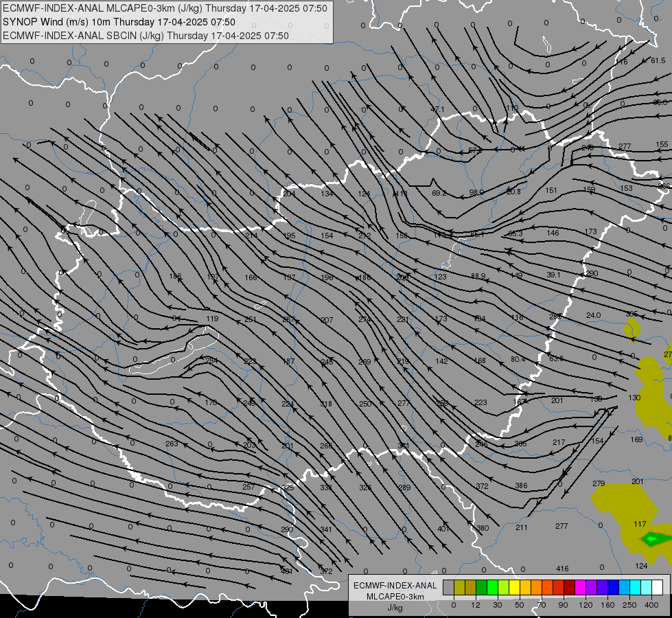Click the gray swatch in the MLCAPE legend

pyautogui.click(x=448, y=587)
